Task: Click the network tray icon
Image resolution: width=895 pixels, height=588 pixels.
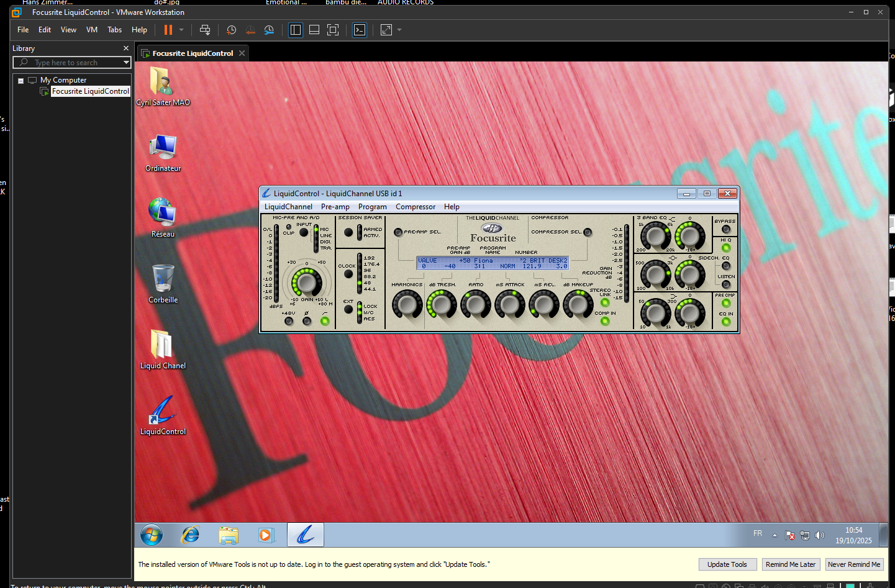Action: (x=805, y=535)
